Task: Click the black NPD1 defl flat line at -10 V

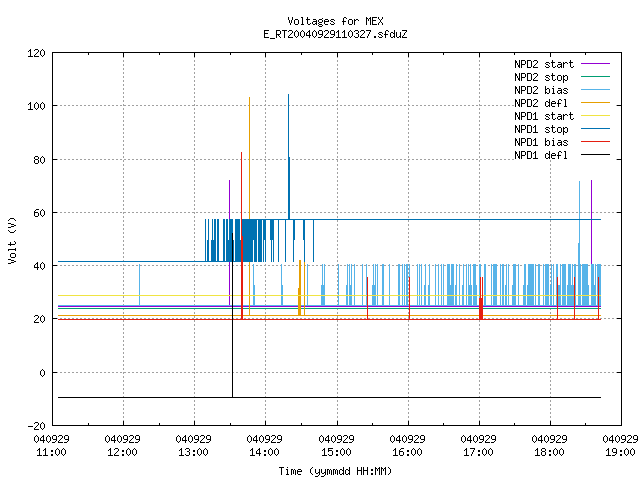Action: click(329, 397)
